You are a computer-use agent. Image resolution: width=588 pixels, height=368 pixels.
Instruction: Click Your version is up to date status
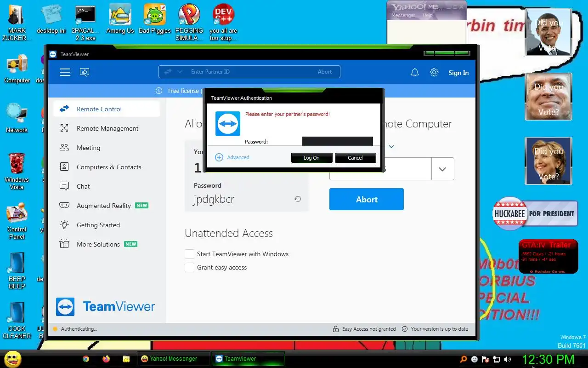tap(435, 329)
